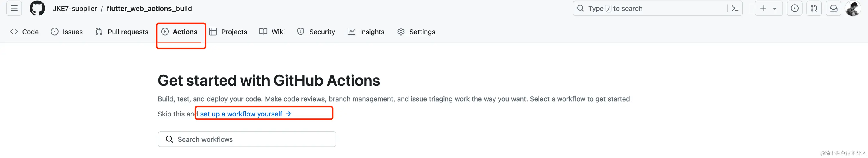This screenshot has height=158, width=868.
Task: Open the Wiki tab
Action: coord(272,32)
